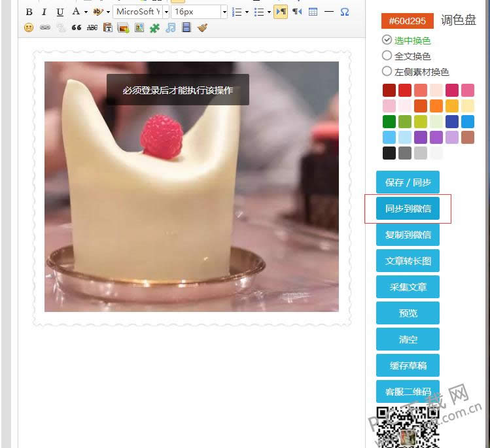Screen dimensions: 490x448
Task: Click the 同步到微信 button
Action: coord(408,209)
